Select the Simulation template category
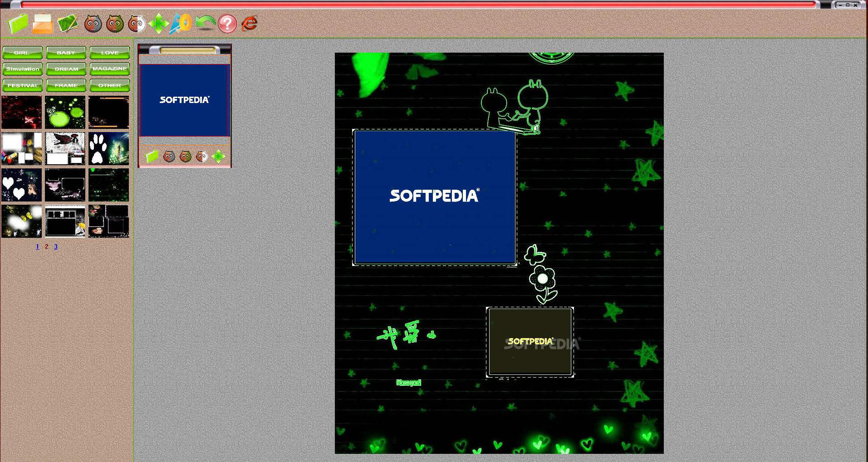This screenshot has height=462, width=868. coord(22,69)
